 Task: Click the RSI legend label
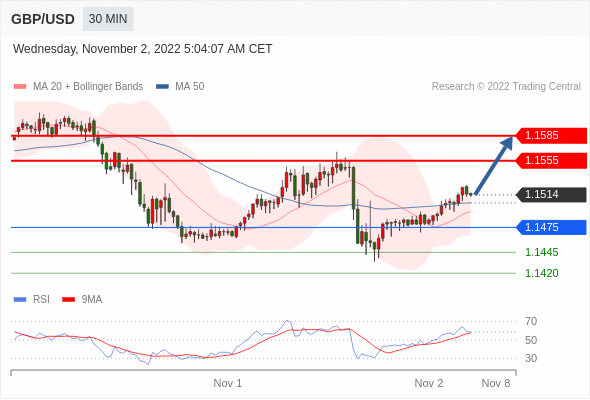(x=41, y=300)
